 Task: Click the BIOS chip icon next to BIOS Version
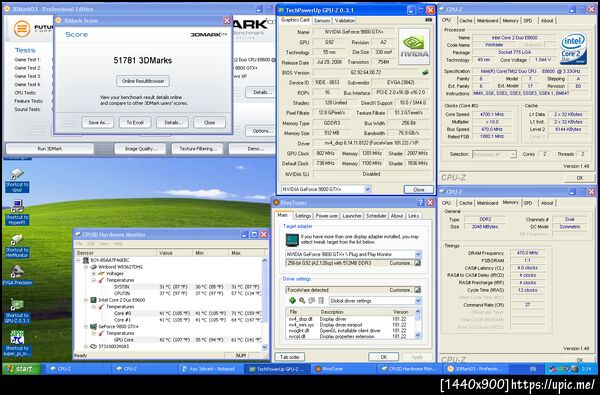(425, 72)
